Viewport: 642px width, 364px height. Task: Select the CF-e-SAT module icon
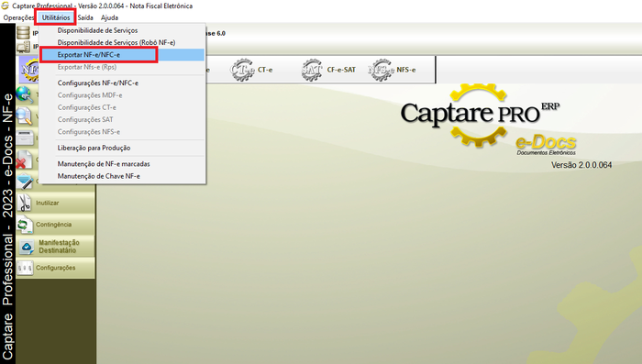312,70
